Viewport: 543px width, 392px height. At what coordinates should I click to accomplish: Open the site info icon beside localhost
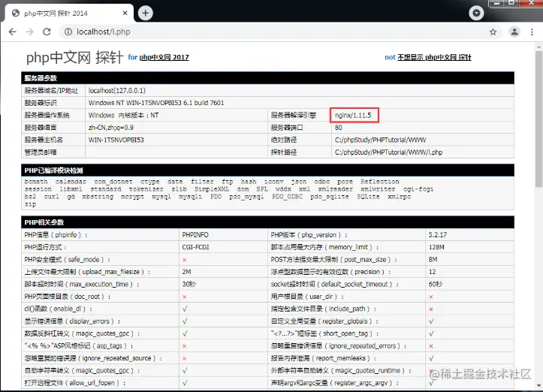point(68,32)
